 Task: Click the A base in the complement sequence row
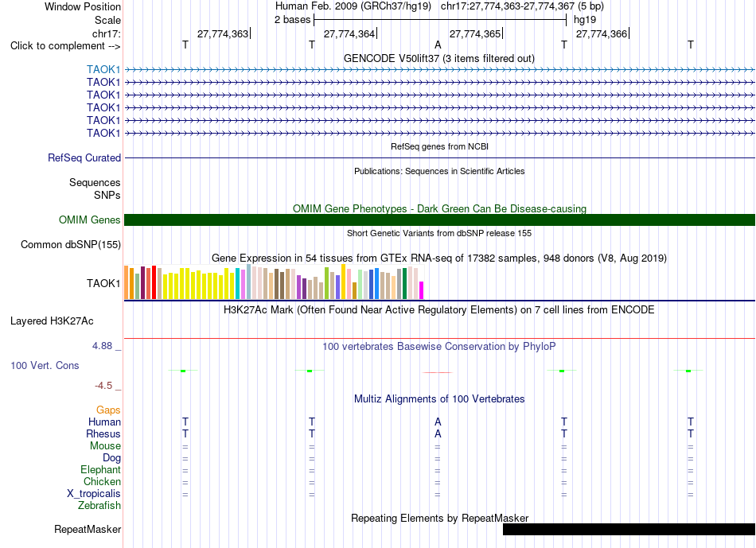pyautogui.click(x=438, y=45)
